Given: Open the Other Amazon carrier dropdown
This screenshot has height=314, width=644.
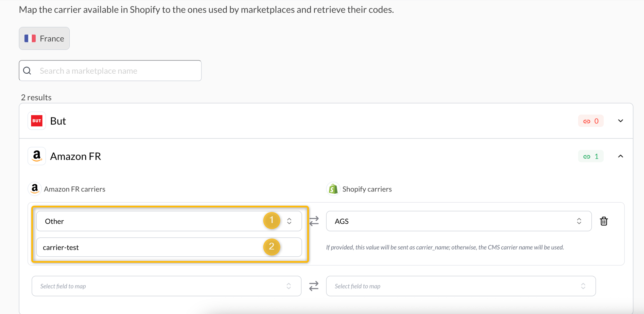Looking at the screenshot, I should coord(169,221).
